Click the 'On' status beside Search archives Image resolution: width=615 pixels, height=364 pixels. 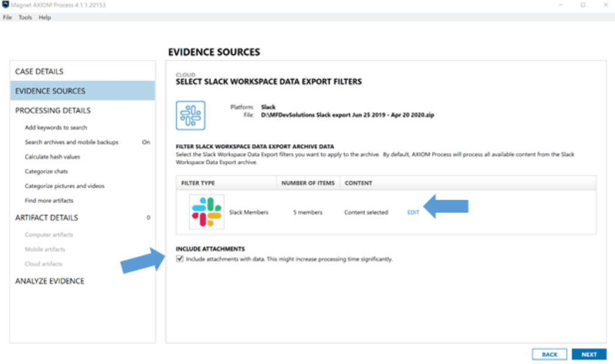coord(146,142)
